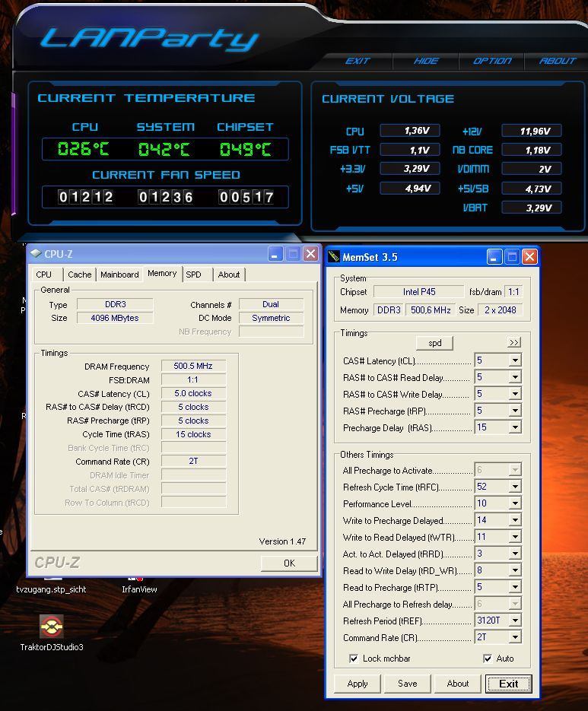Open the Refresh Period (tREF) dropdown

[x=515, y=621]
